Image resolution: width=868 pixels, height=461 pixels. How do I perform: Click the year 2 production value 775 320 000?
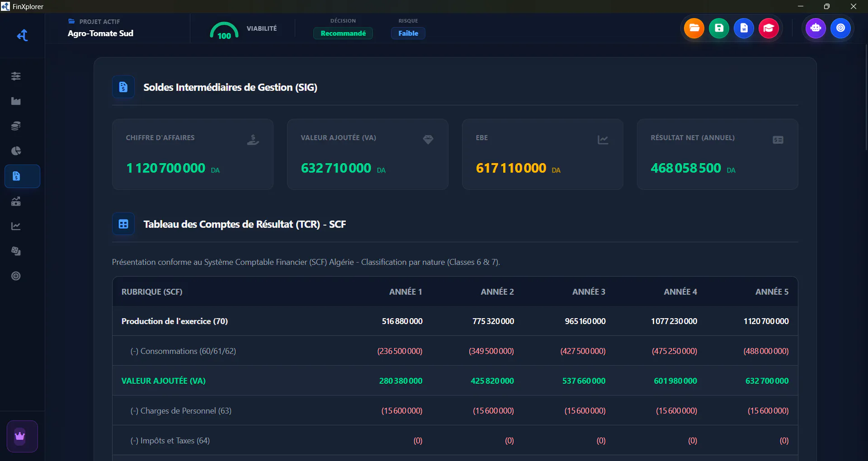click(x=493, y=321)
